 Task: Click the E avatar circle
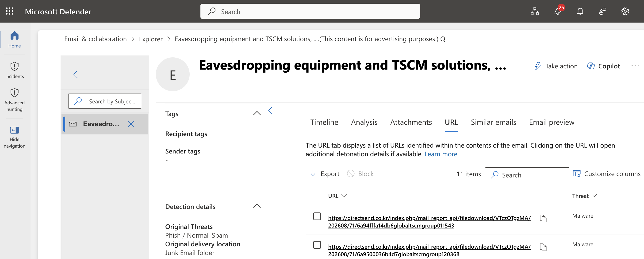click(x=172, y=74)
